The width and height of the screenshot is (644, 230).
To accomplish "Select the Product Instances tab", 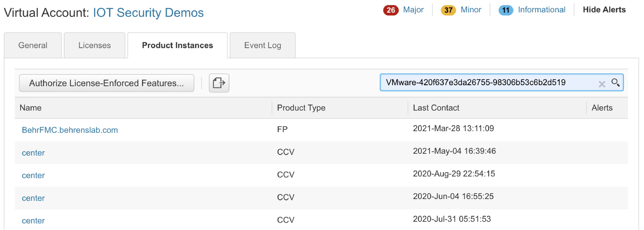I will coord(177,45).
